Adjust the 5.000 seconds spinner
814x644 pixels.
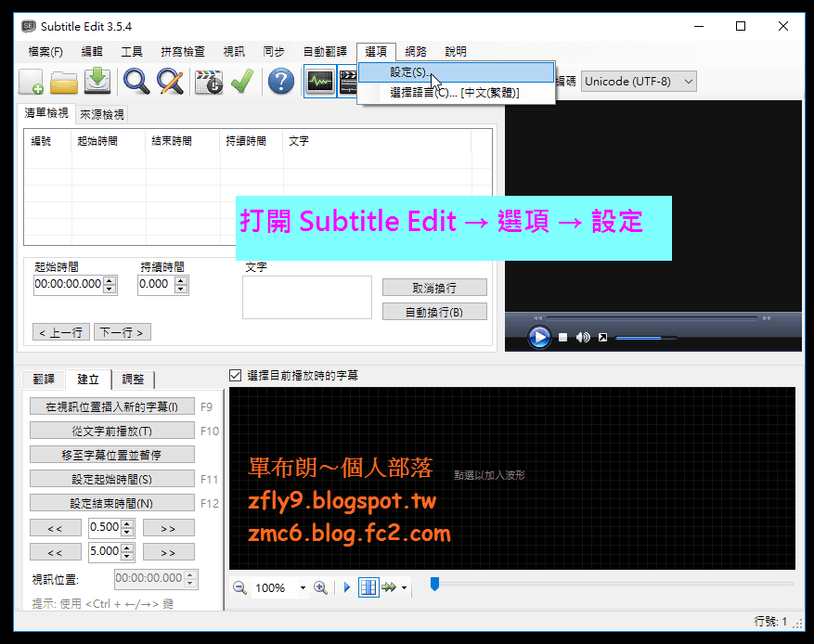pyautogui.click(x=127, y=552)
